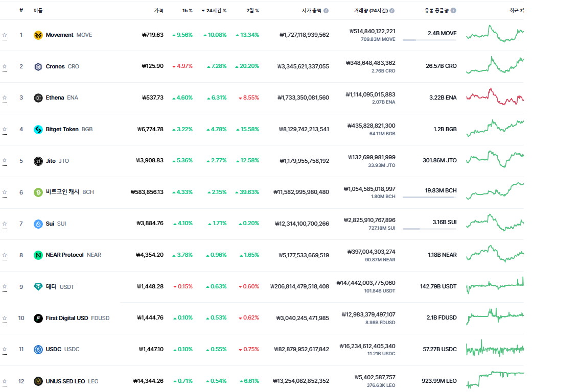Click 비트코인 캐시 supply progress bar
Viewport: 579px width, 392px height.
tap(429, 198)
